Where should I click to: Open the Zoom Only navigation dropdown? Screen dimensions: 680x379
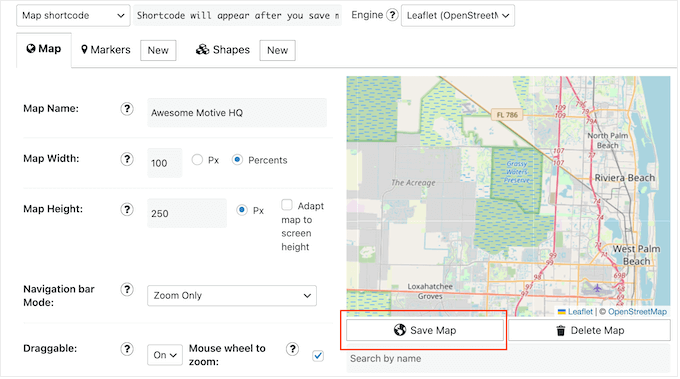pos(232,296)
